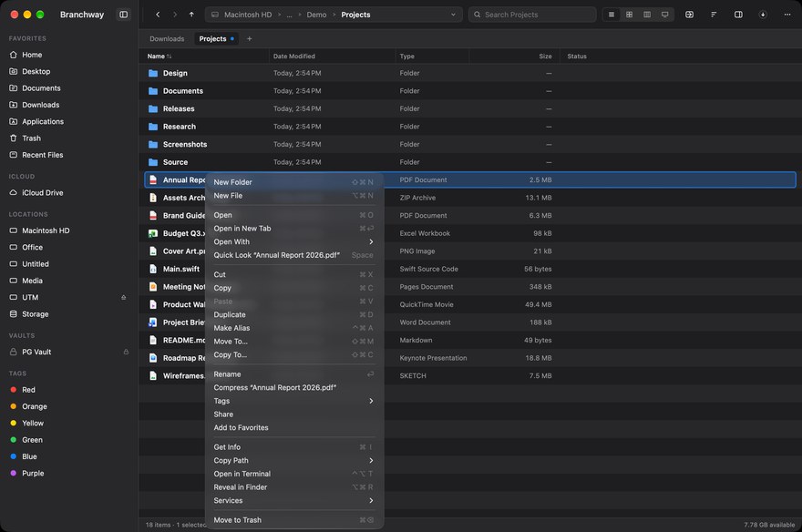Image resolution: width=802 pixels, height=532 pixels.
Task: Switch to gallery view
Action: tap(665, 15)
